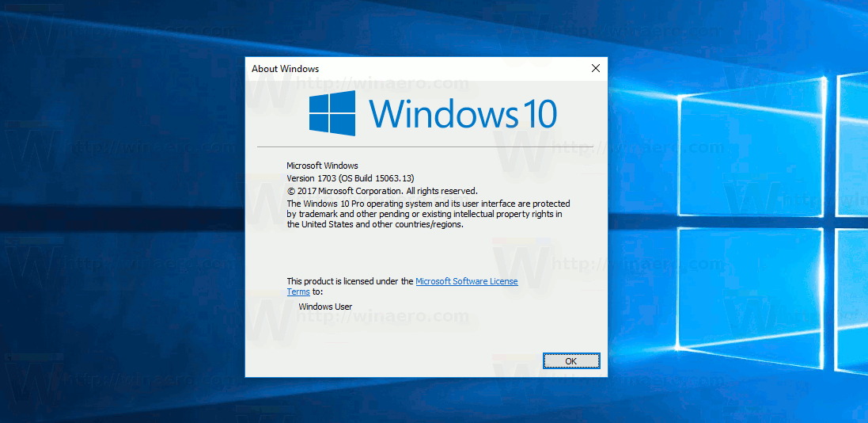The height and width of the screenshot is (423, 868).
Task: Select the Version 1703 OS Build text
Action: (351, 178)
